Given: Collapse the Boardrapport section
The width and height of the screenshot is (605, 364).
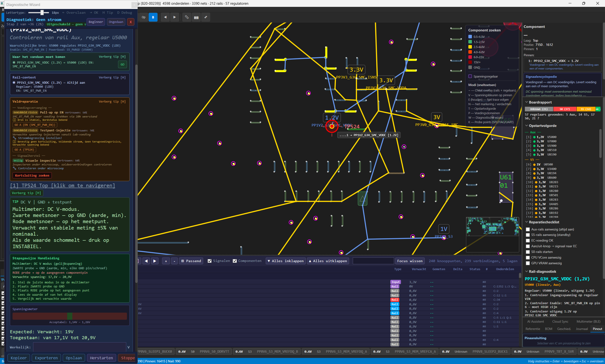Looking at the screenshot, I should point(527,102).
